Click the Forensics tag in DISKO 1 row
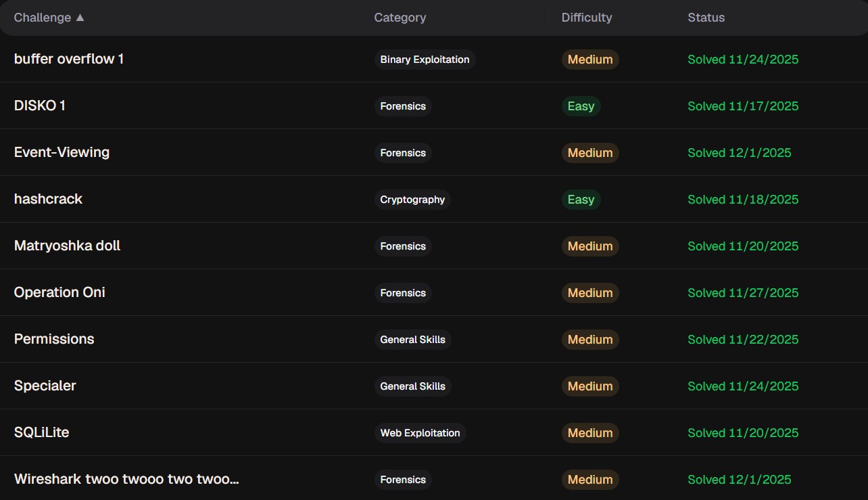 [403, 106]
